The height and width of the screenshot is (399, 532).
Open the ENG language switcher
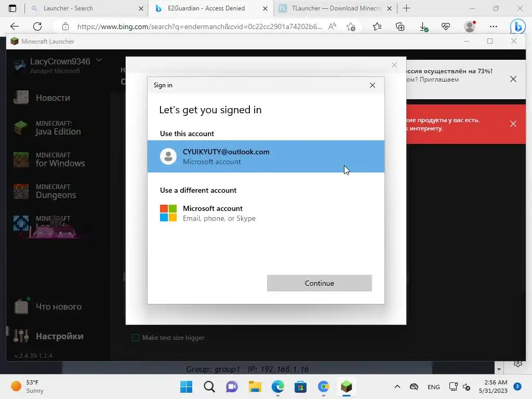[x=434, y=387]
